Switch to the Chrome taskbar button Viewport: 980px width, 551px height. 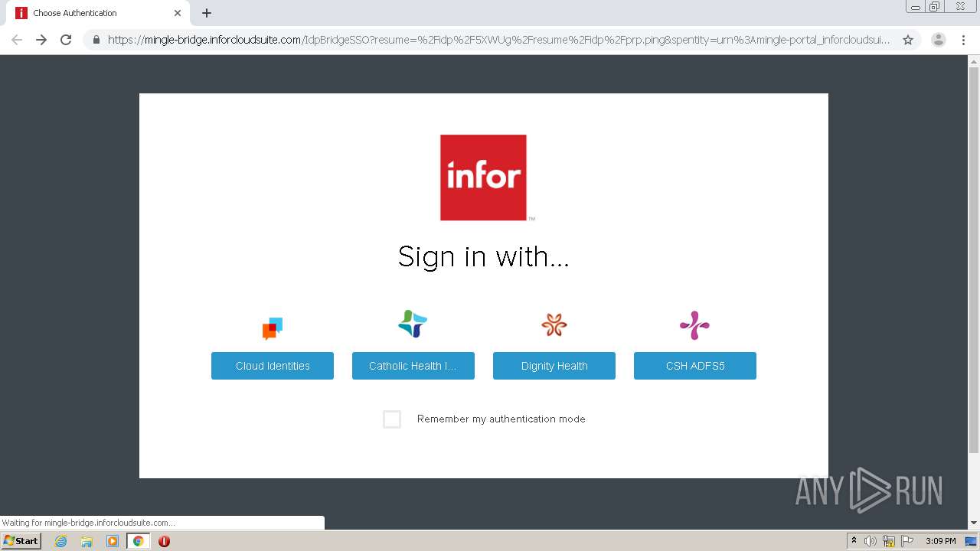(x=138, y=541)
